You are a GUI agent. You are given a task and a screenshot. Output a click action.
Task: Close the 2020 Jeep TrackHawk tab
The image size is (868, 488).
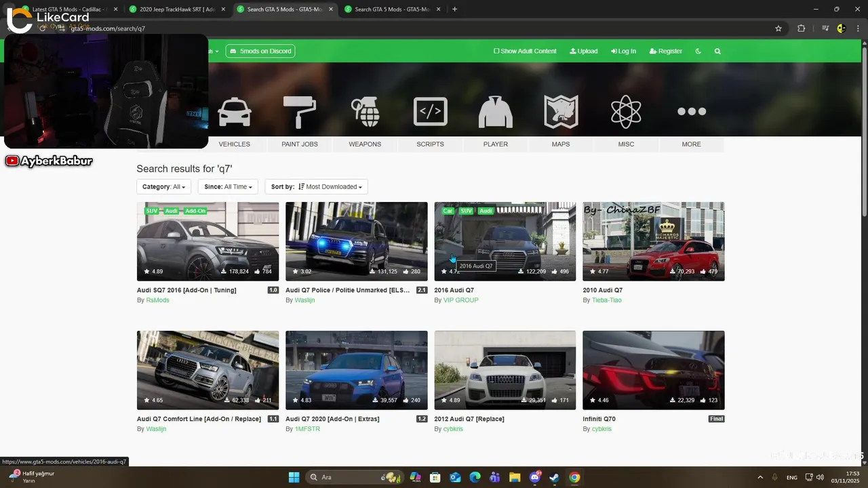(223, 9)
